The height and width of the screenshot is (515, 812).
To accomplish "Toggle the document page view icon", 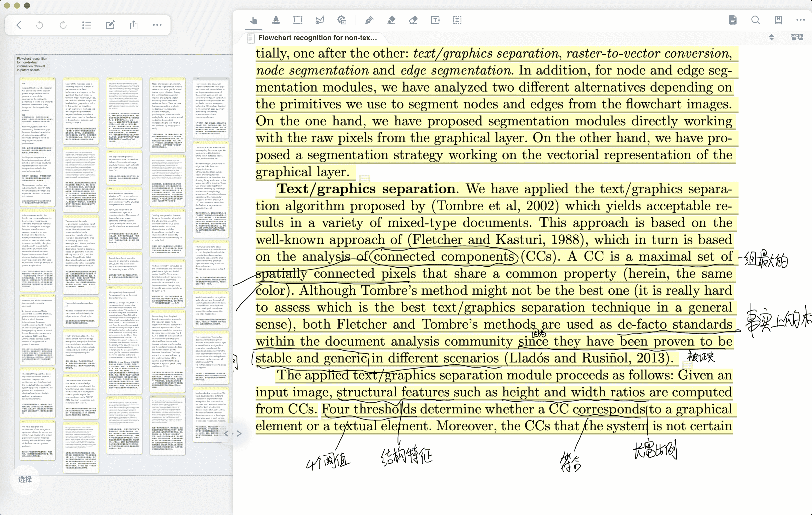I will (733, 20).
